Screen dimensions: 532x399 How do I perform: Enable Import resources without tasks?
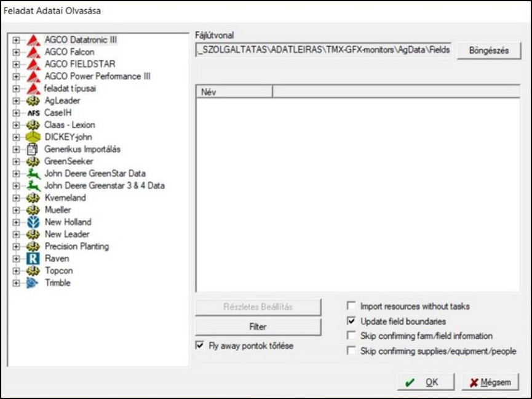pyautogui.click(x=351, y=306)
